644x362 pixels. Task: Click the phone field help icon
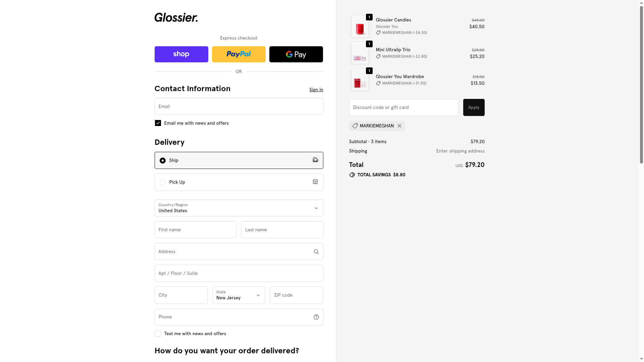click(x=316, y=317)
